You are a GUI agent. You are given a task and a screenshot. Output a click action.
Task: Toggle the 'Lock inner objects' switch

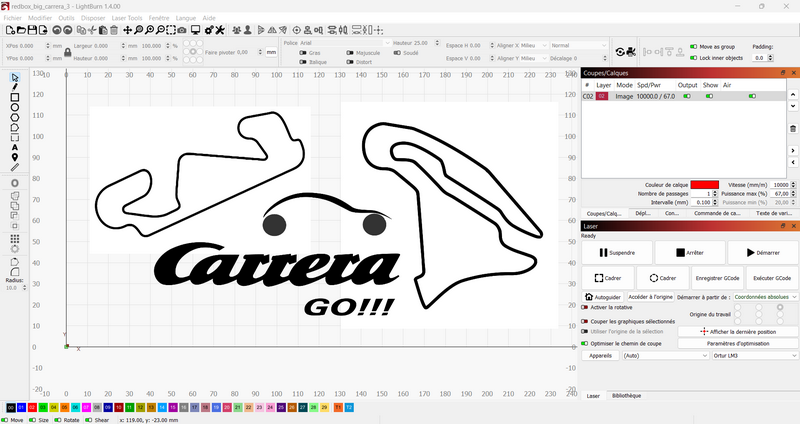693,58
